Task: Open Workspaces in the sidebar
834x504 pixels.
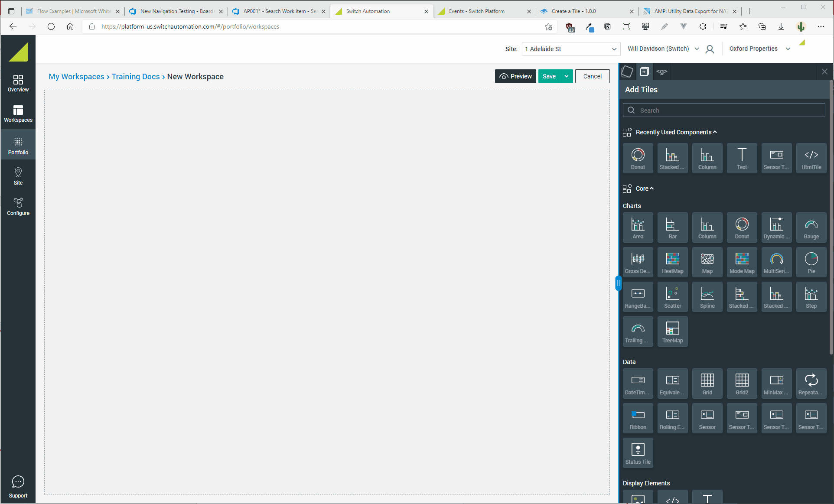Action: click(18, 114)
